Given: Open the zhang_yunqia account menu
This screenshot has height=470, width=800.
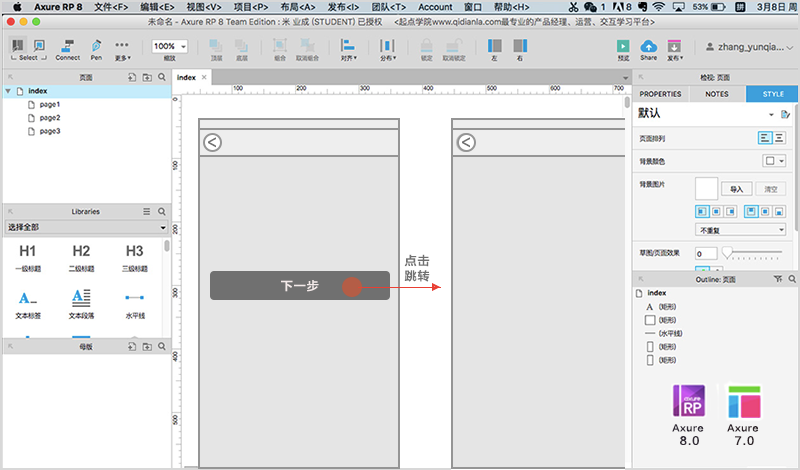Looking at the screenshot, I should point(749,47).
